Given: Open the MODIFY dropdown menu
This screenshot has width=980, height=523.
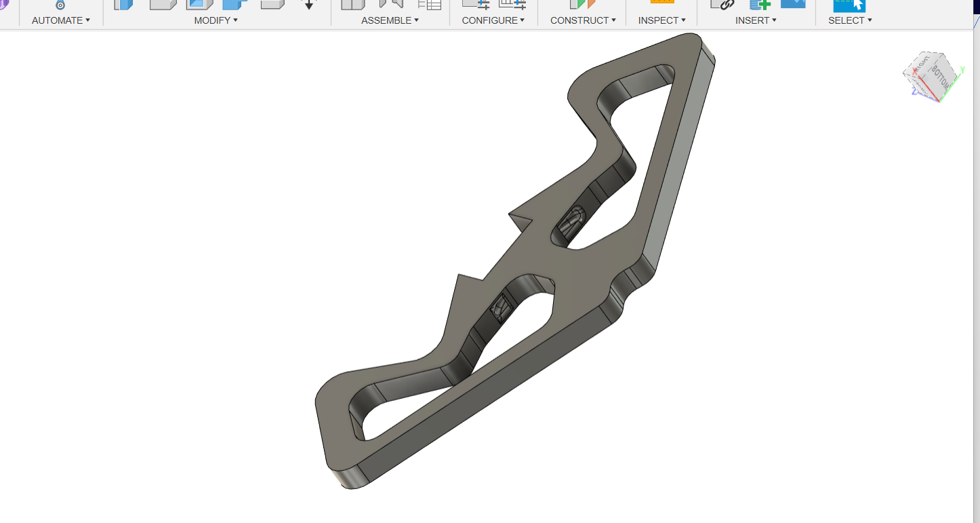Looking at the screenshot, I should click(x=216, y=20).
